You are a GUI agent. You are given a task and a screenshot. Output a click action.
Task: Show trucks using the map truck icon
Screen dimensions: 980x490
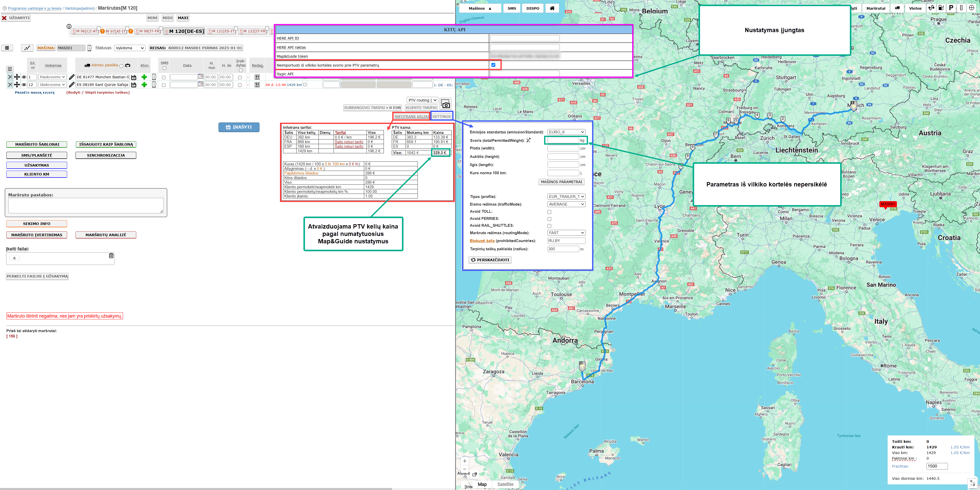897,8
